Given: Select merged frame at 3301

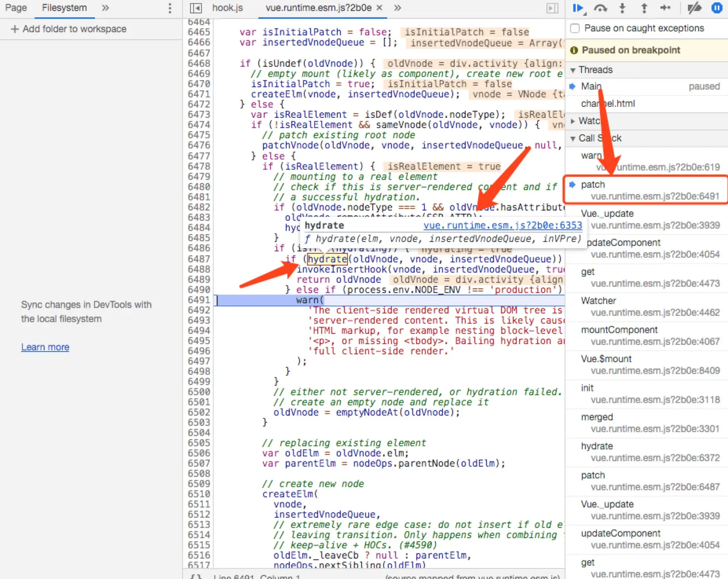Looking at the screenshot, I should (x=646, y=423).
